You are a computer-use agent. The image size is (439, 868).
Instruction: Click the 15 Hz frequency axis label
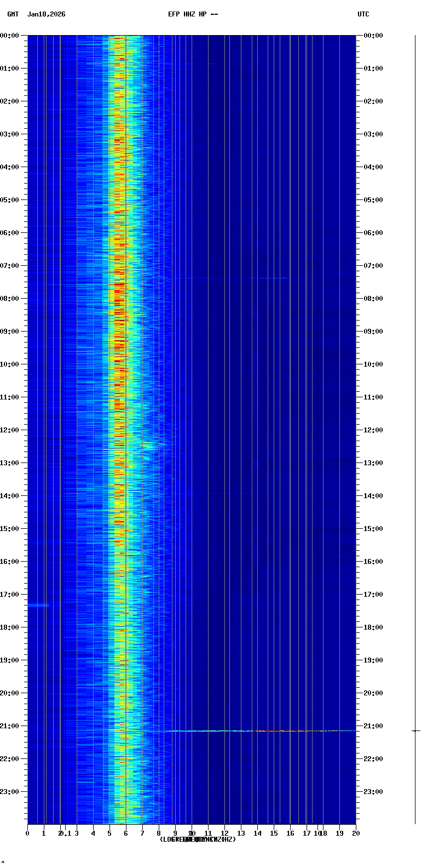pyautogui.click(x=274, y=833)
